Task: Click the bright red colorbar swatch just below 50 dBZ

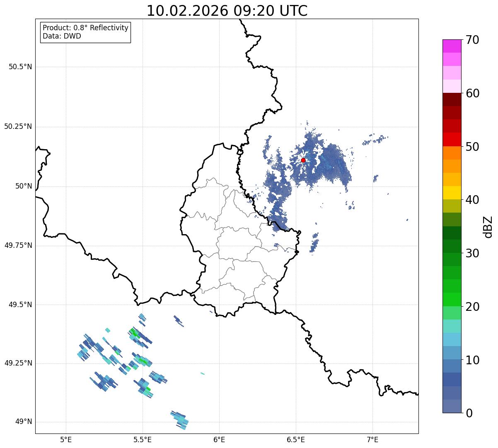Action: [x=452, y=140]
